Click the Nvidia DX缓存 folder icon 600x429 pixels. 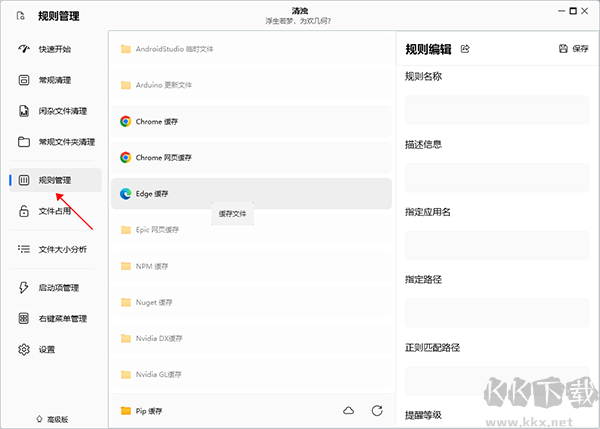[126, 338]
